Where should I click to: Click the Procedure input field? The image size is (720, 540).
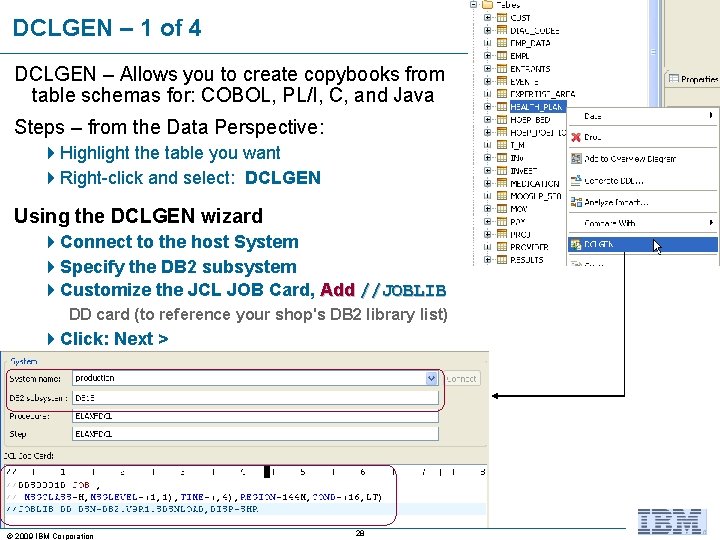(x=255, y=416)
